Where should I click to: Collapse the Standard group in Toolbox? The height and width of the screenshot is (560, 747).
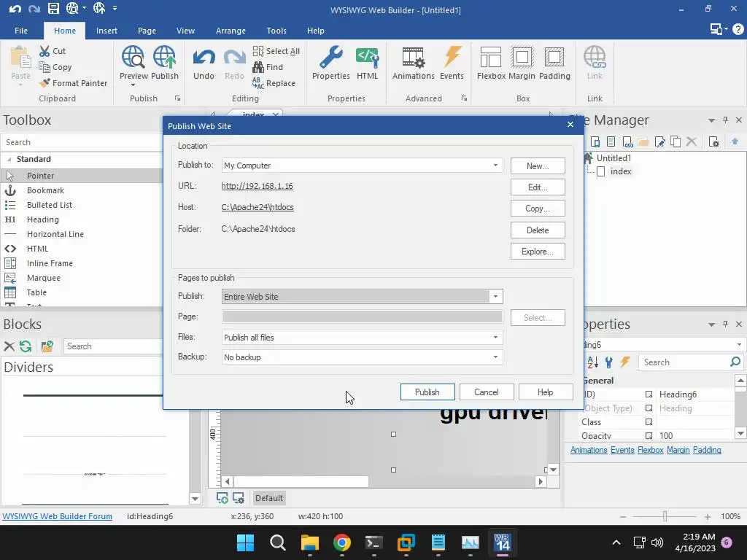coord(9,160)
